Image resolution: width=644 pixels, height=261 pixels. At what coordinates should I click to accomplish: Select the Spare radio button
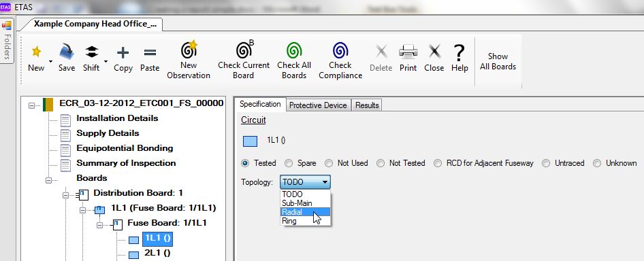click(289, 163)
